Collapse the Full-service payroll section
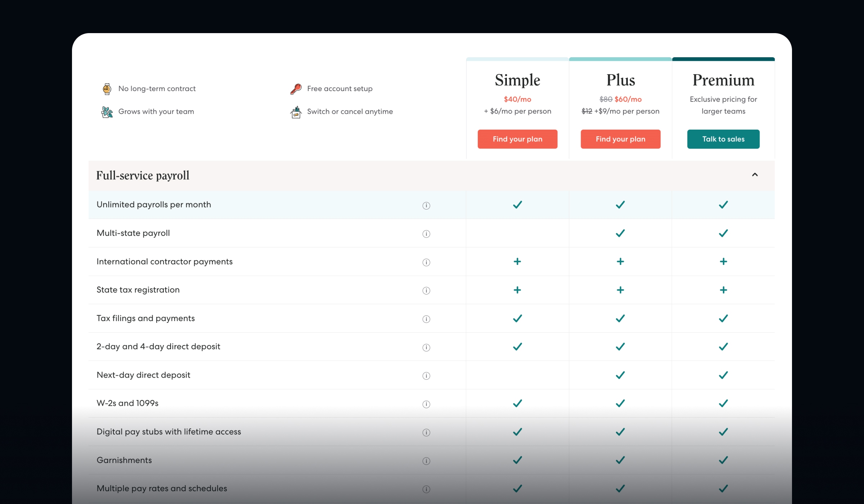This screenshot has height=504, width=864. coord(755,175)
